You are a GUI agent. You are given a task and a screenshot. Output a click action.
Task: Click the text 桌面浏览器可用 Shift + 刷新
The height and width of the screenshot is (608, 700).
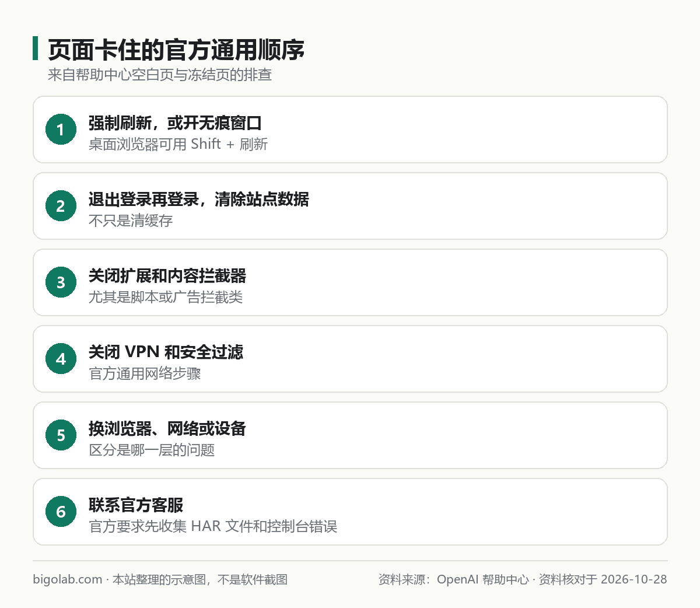coord(178,144)
